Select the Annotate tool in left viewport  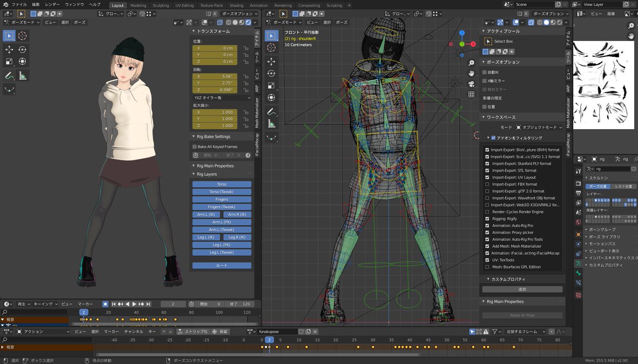9,76
